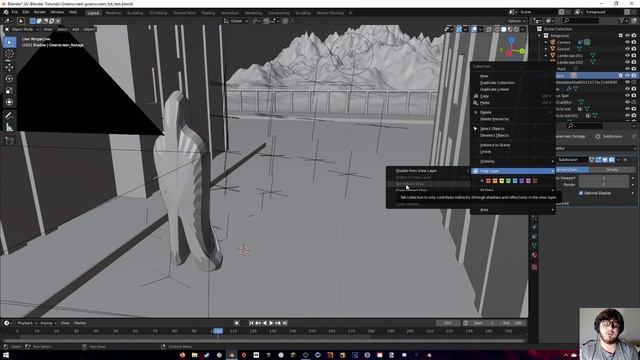The width and height of the screenshot is (640, 360).
Task: Jump to the timeline end frame
Action: (285, 323)
